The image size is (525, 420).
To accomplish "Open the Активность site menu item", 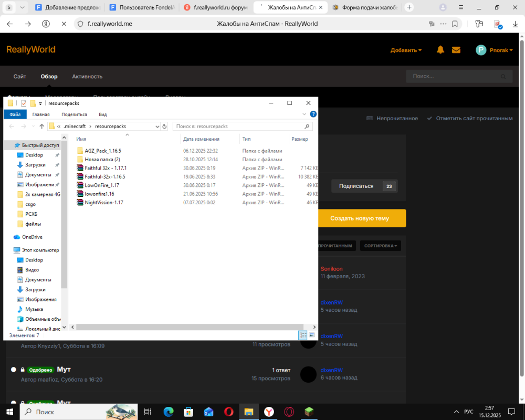I will [87, 76].
